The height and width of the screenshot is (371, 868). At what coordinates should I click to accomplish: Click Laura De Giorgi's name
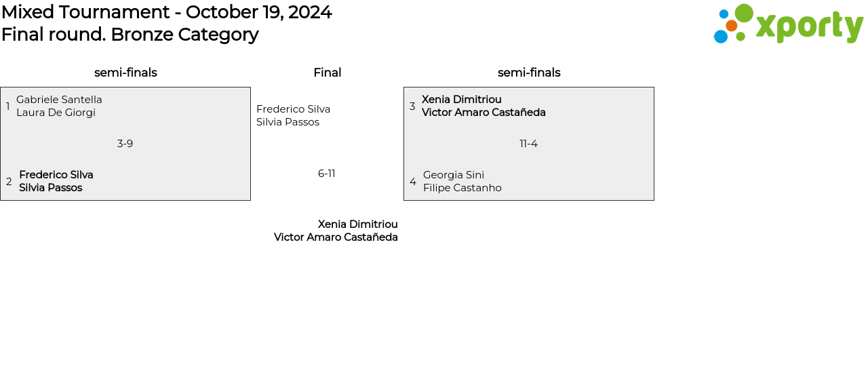tap(56, 113)
